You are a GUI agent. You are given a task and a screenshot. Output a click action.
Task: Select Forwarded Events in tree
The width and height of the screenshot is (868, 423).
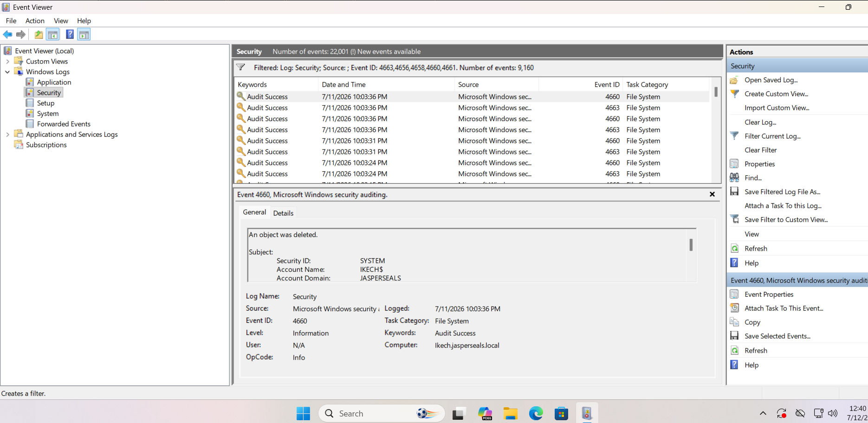[64, 124]
